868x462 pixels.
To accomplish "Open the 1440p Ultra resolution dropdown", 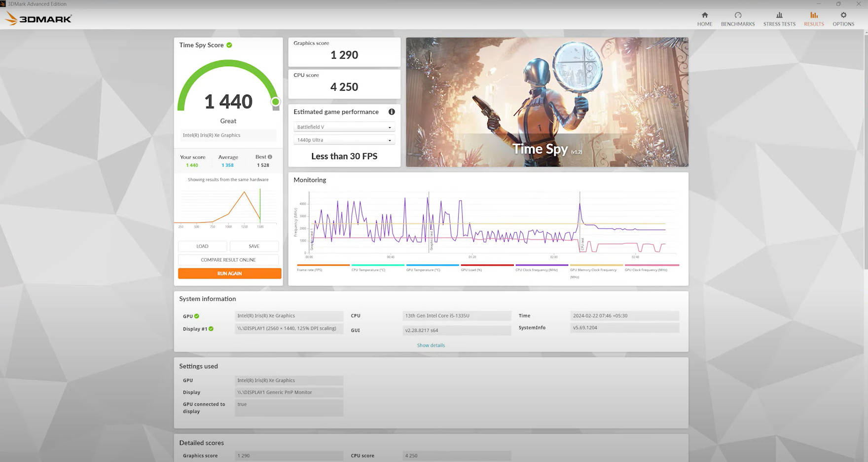I will coord(344,140).
